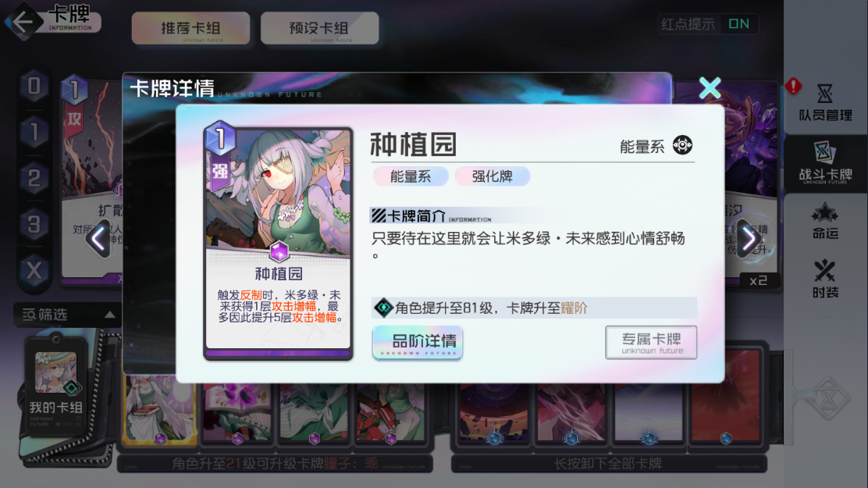Image resolution: width=868 pixels, height=488 pixels.
Task: Select the cost 2 hexagon filter
Action: (34, 178)
